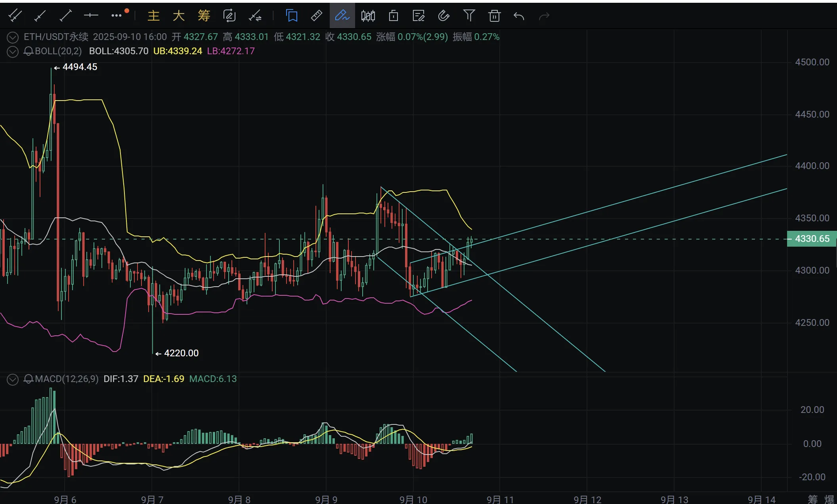Click the 涨幅 0.07%(2.99) change value
This screenshot has width=837, height=504.
[412, 37]
